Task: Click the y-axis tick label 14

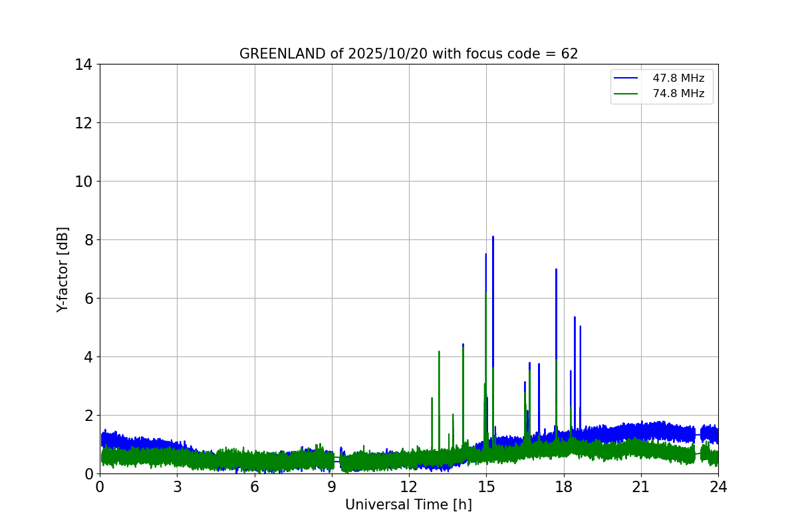Action: click(x=84, y=65)
